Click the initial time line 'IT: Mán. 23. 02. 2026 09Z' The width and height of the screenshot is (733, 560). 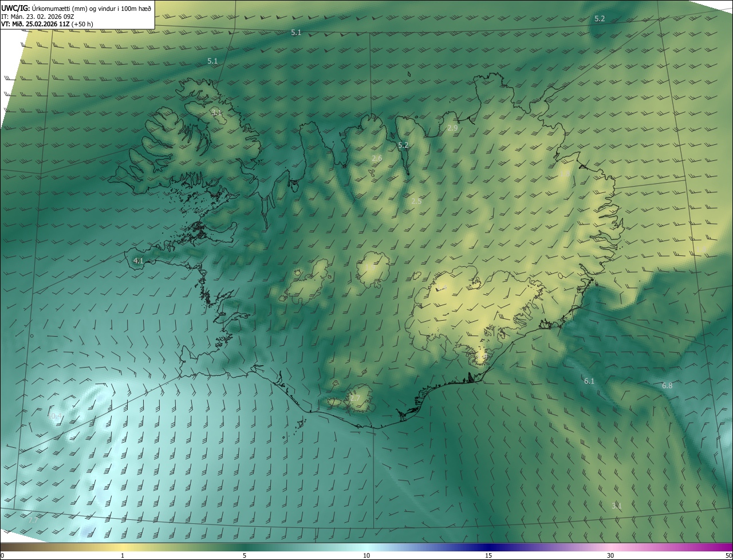pyautogui.click(x=37, y=17)
